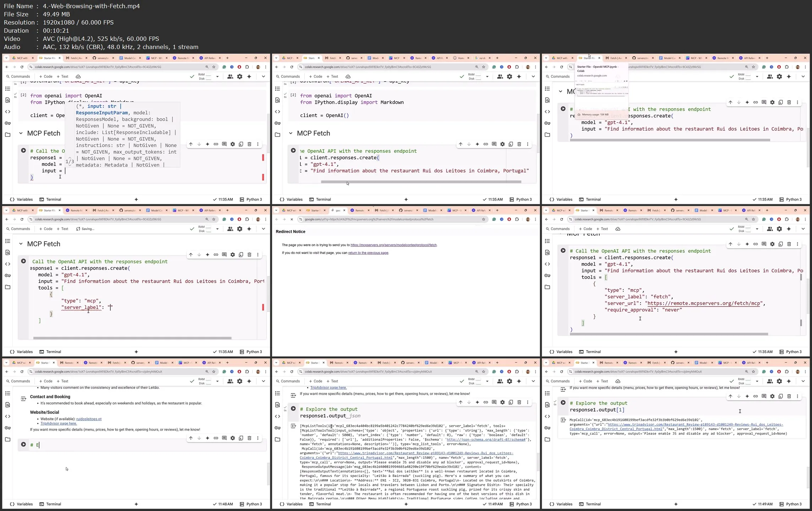
Task: Open table of contents in autocomplete-popup window
Action: pyautogui.click(x=8, y=89)
